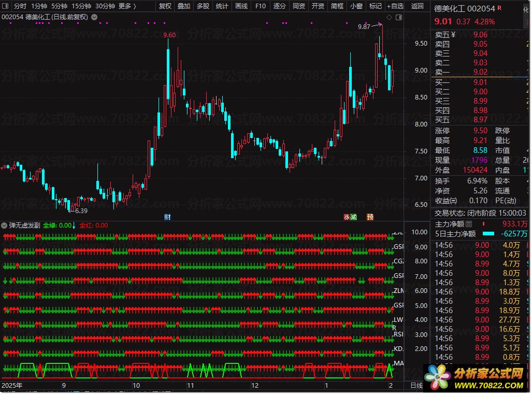This screenshot has height=394, width=532.
Task: Select the 5分钟 chart period
Action: point(60,6)
